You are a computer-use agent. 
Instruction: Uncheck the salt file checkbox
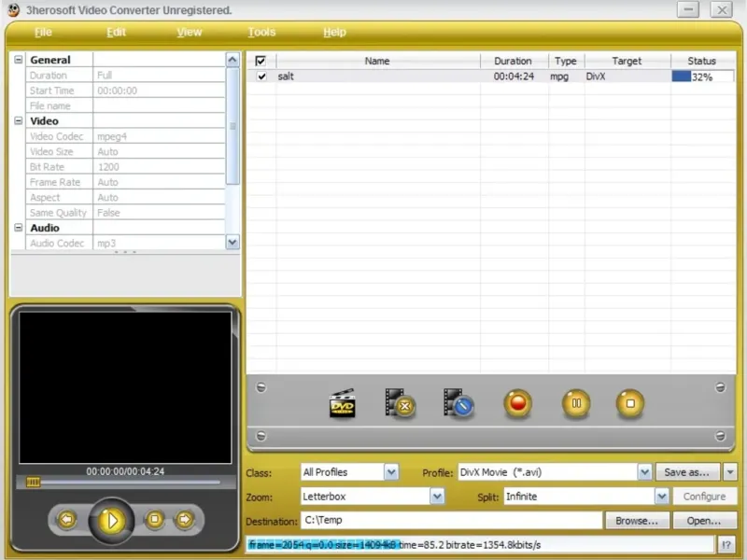(261, 77)
